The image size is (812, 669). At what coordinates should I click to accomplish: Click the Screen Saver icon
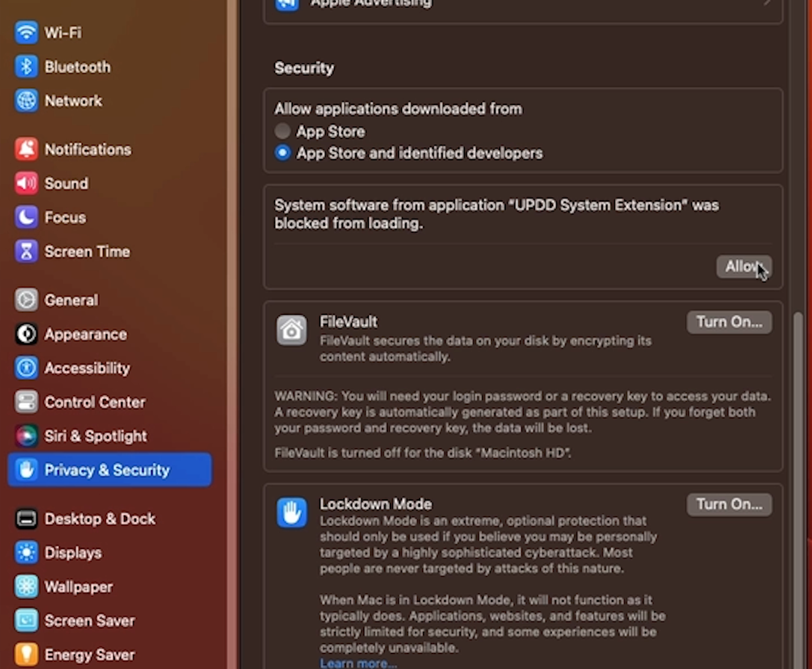(x=26, y=621)
